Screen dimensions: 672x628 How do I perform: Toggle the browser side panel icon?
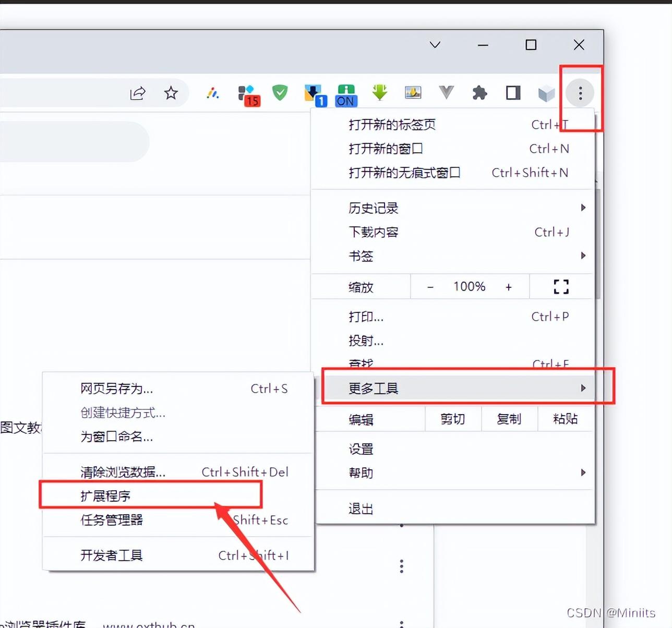coord(513,93)
